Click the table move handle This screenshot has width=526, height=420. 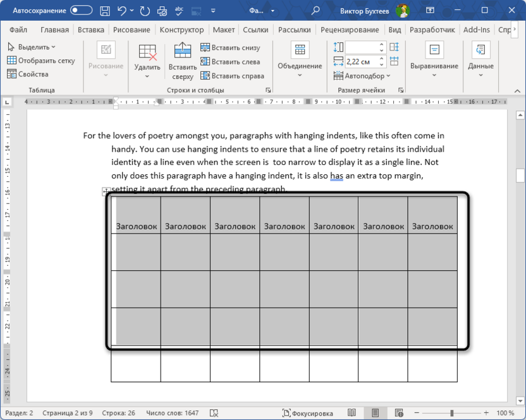[106, 191]
